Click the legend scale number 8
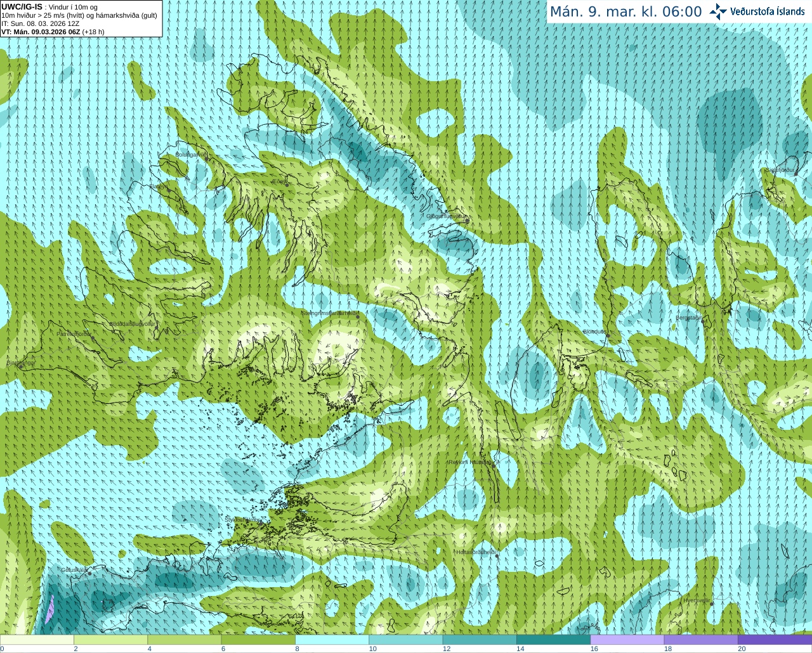This screenshot has height=653, width=812. [x=297, y=649]
